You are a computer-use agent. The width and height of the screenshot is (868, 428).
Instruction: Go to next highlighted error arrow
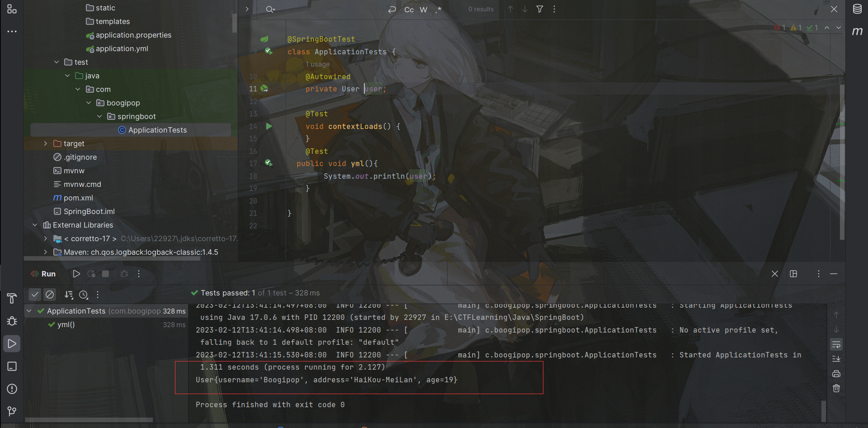pyautogui.click(x=839, y=28)
